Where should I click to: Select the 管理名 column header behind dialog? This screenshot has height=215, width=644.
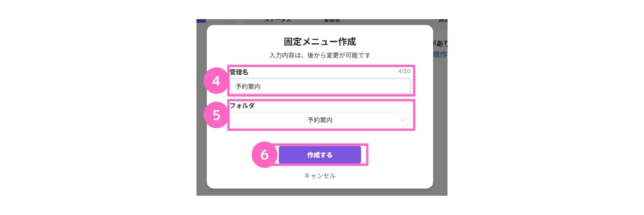click(332, 20)
